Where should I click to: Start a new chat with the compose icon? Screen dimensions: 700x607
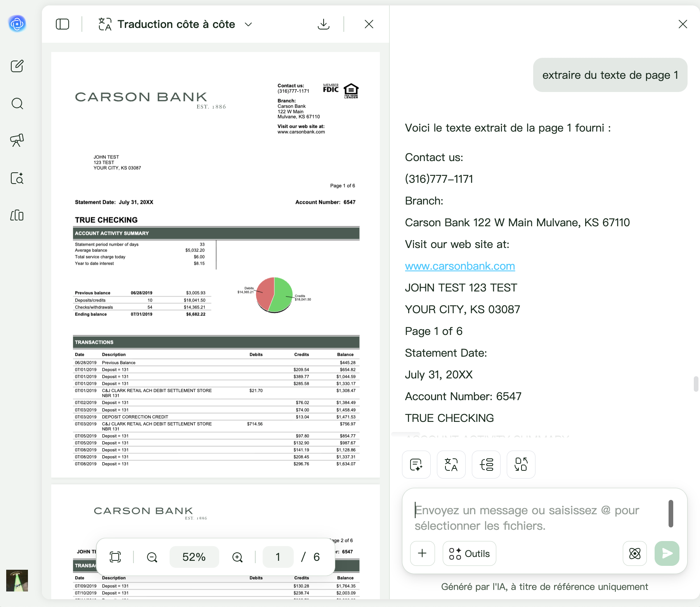pos(17,66)
